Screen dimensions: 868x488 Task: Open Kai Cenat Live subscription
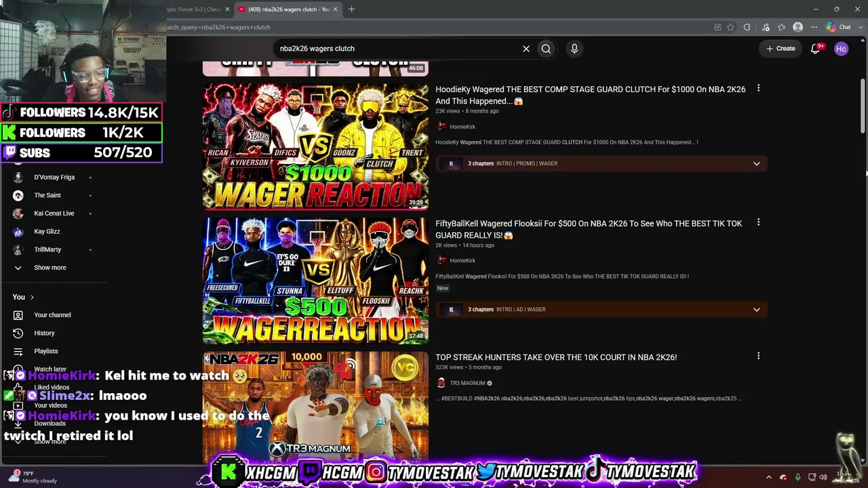tap(54, 213)
